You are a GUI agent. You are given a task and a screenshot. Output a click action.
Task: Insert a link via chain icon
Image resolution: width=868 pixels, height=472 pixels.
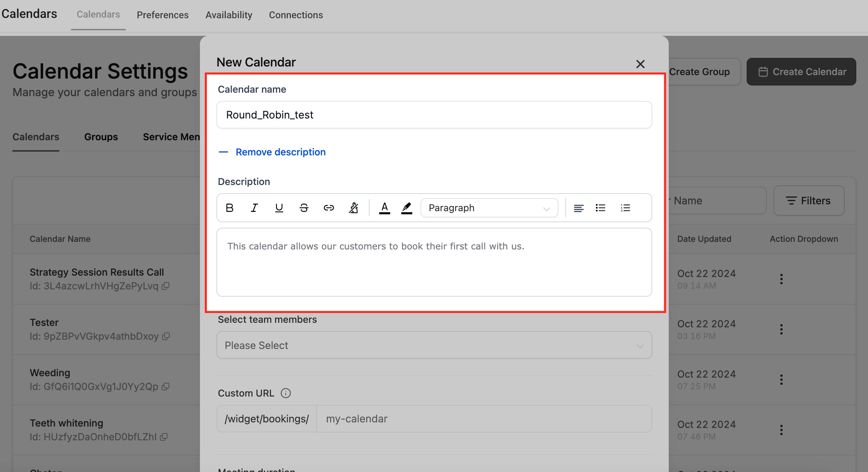(329, 208)
